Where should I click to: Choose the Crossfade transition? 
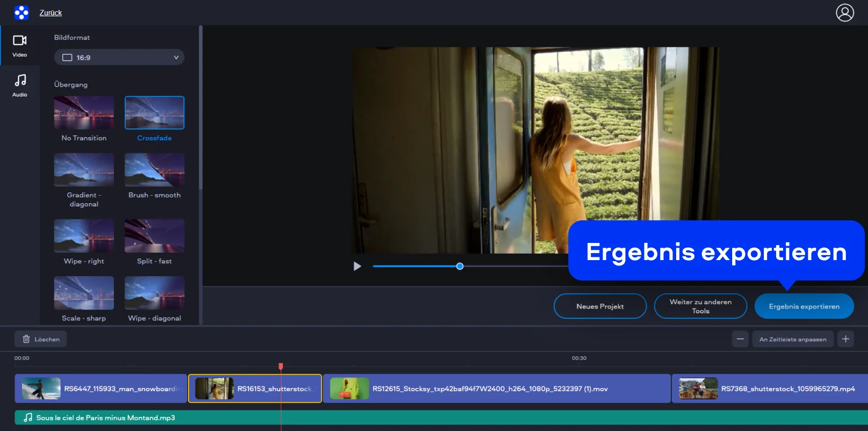pyautogui.click(x=154, y=113)
